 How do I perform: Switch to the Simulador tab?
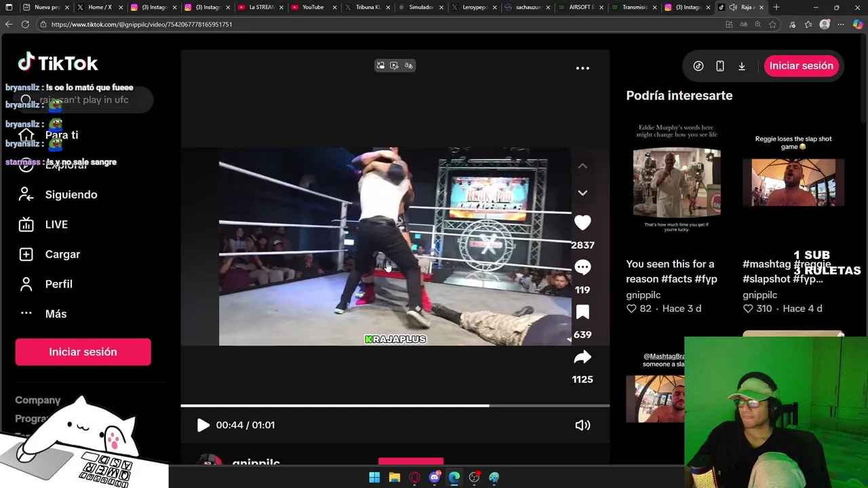point(420,7)
